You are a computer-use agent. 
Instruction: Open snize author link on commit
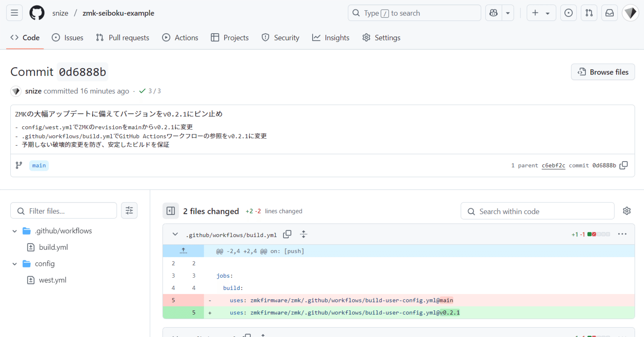(x=33, y=91)
